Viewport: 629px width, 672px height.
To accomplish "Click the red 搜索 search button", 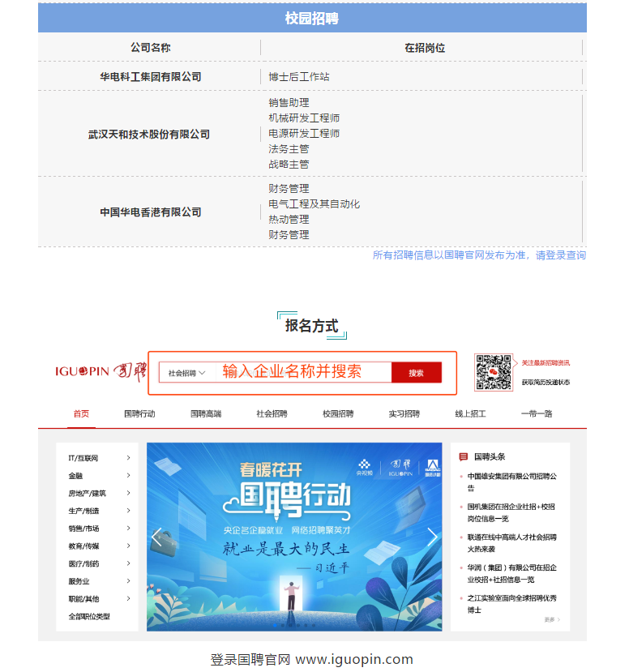I will 416,373.
